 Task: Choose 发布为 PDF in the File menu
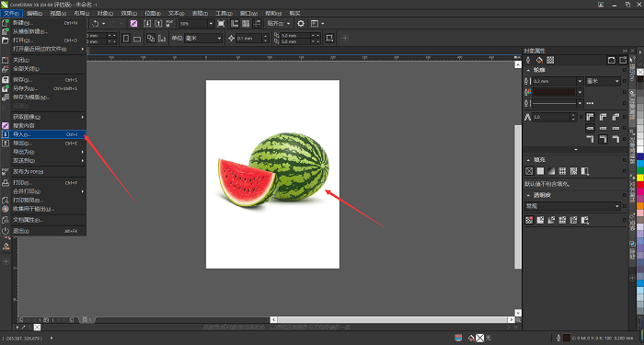tap(43, 172)
